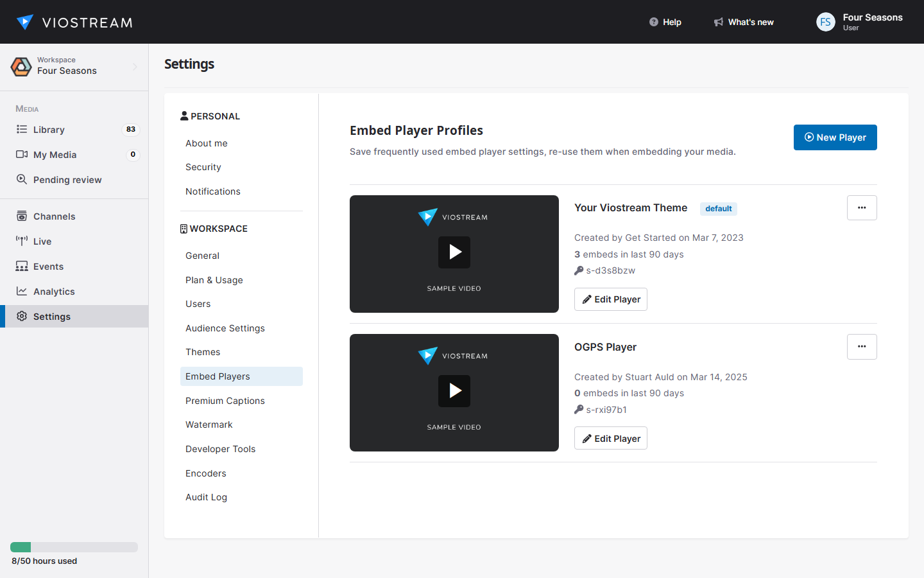Click the Your Viostream Theme title
This screenshot has width=924, height=578.
point(631,208)
